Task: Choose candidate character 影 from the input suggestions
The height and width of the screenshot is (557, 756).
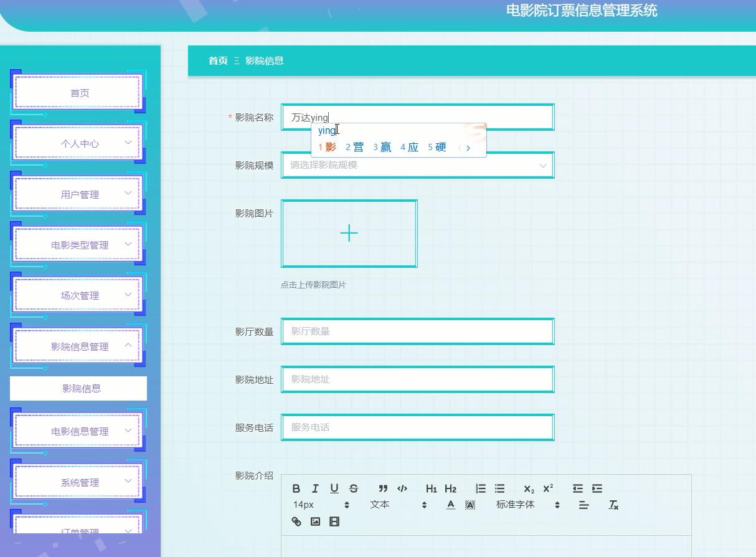Action: point(331,148)
